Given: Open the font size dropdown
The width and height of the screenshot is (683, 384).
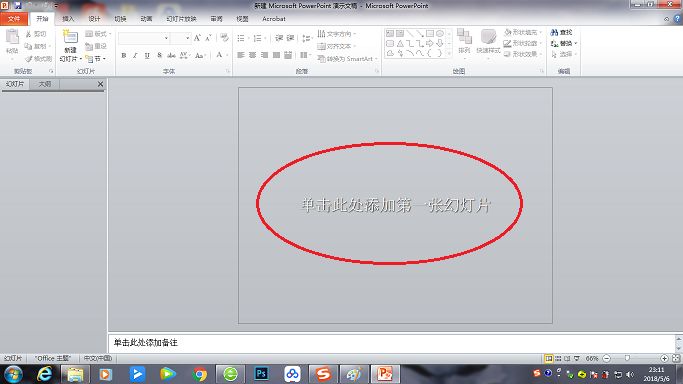Looking at the screenshot, I should [187, 38].
